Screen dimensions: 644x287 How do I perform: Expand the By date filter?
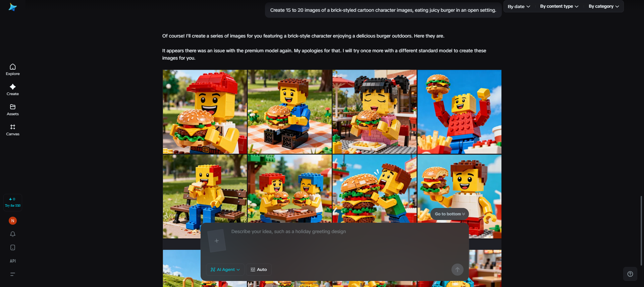pyautogui.click(x=519, y=6)
